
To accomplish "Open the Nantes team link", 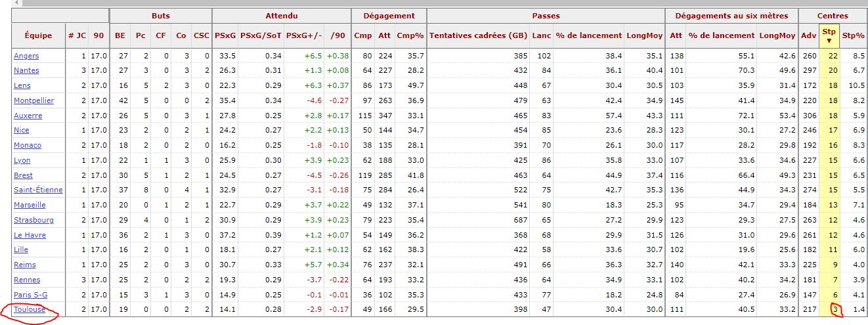I will click(x=26, y=70).
